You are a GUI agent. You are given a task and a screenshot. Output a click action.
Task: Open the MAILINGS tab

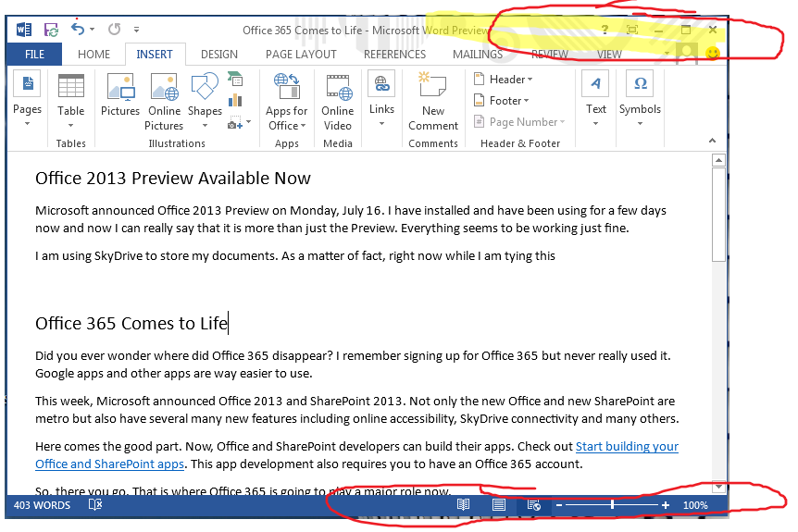[x=478, y=55]
